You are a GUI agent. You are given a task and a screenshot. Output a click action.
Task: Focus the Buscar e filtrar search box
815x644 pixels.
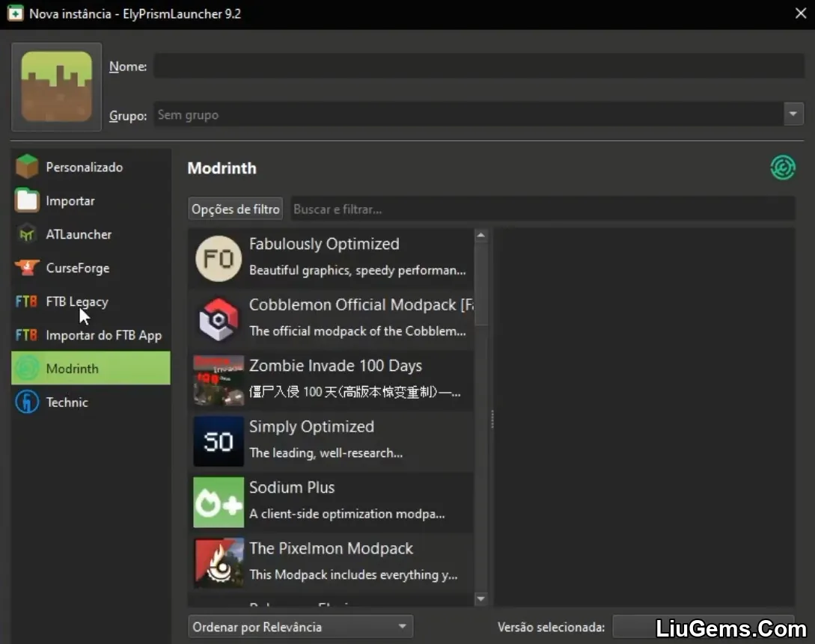543,209
